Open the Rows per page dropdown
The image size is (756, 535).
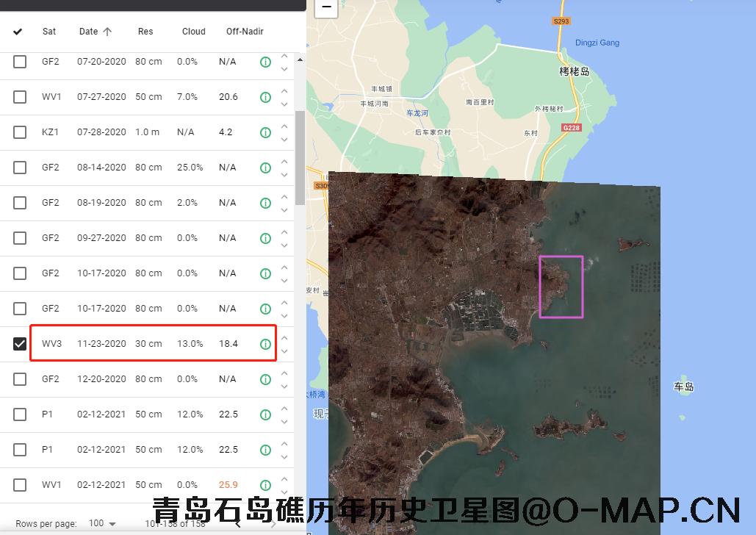pyautogui.click(x=102, y=523)
